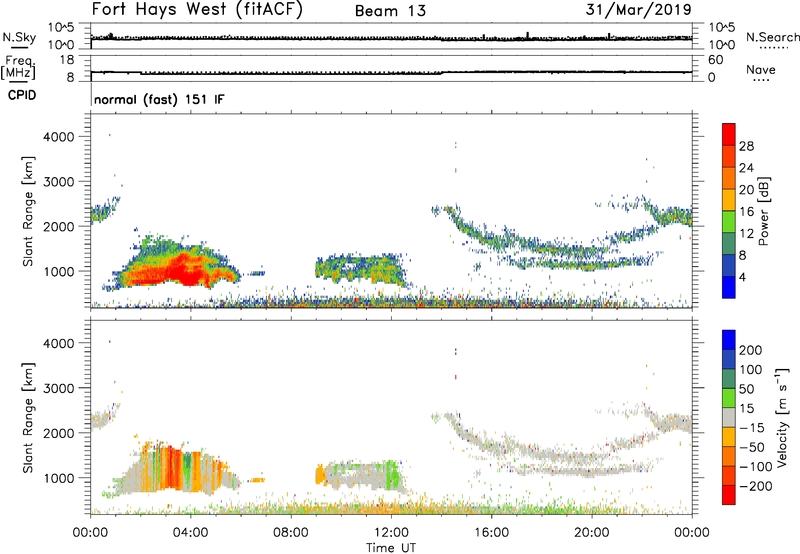Click the 'Beam 13' label
The image size is (800, 554).
click(x=390, y=11)
